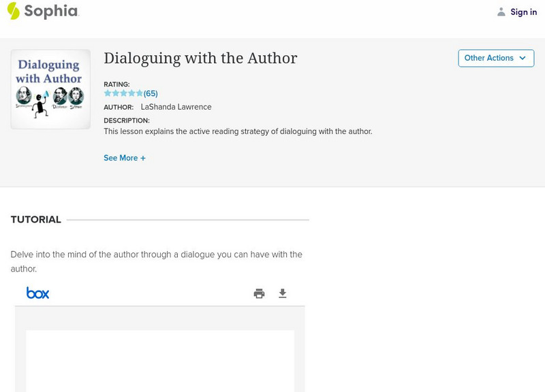Click the Sign in link
545x392 pixels.
tap(523, 12)
